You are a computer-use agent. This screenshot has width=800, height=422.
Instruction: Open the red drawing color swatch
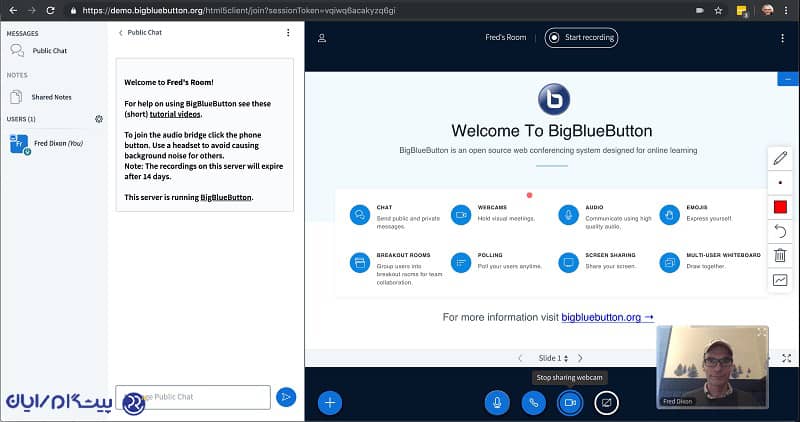(x=780, y=207)
